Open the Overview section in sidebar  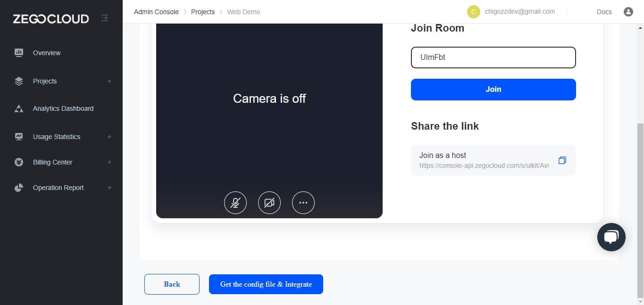point(46,53)
